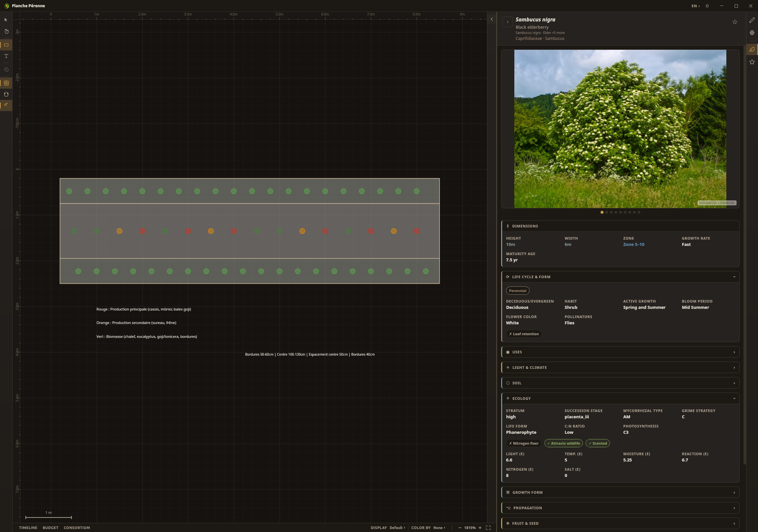Toggle the rulers display
758x532 pixels.
click(6, 104)
